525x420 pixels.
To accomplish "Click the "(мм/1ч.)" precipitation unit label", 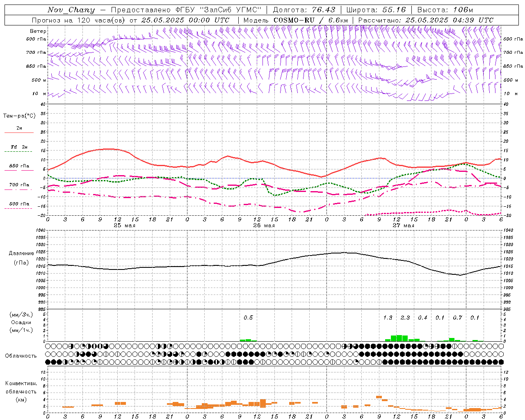I will coord(21,330).
